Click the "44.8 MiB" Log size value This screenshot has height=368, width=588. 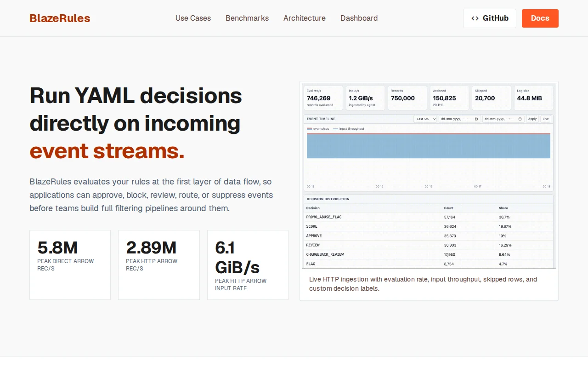[x=530, y=98]
